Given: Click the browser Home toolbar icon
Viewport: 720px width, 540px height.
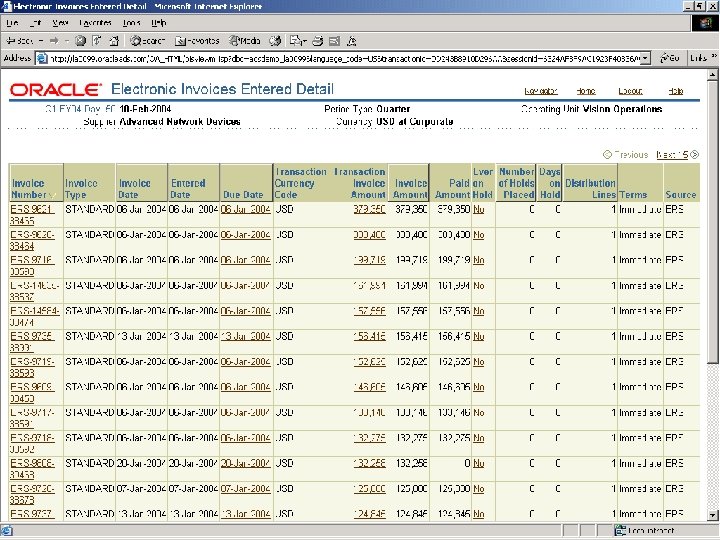Looking at the screenshot, I should pos(113,41).
